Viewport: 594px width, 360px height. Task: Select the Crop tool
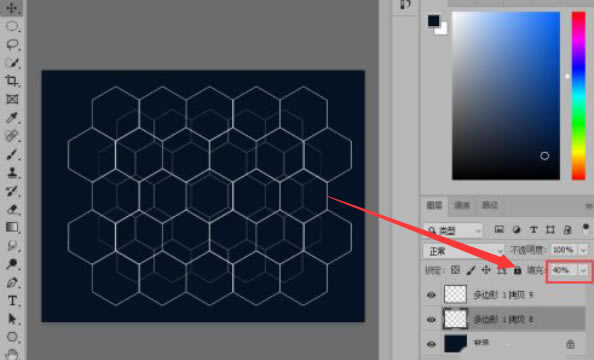pyautogui.click(x=12, y=81)
